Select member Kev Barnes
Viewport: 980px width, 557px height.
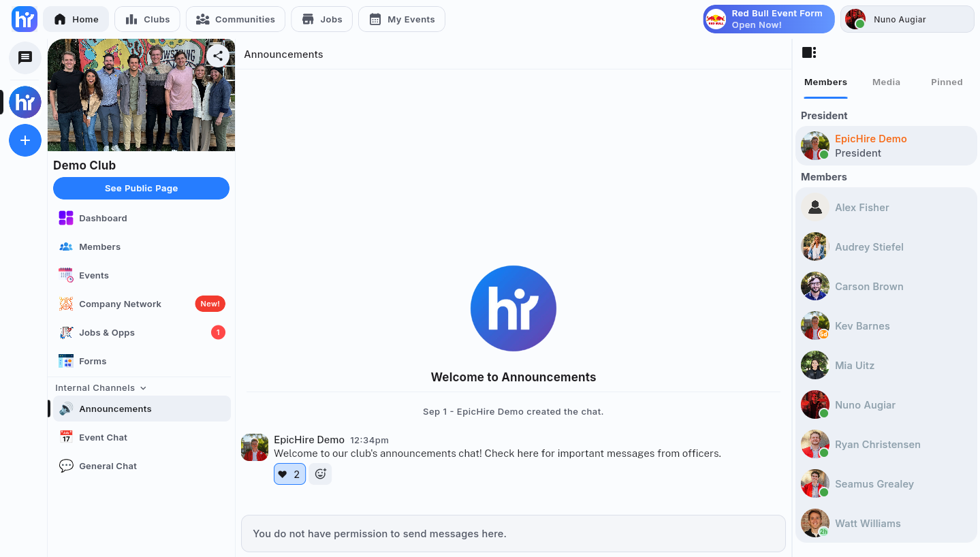[x=886, y=326]
